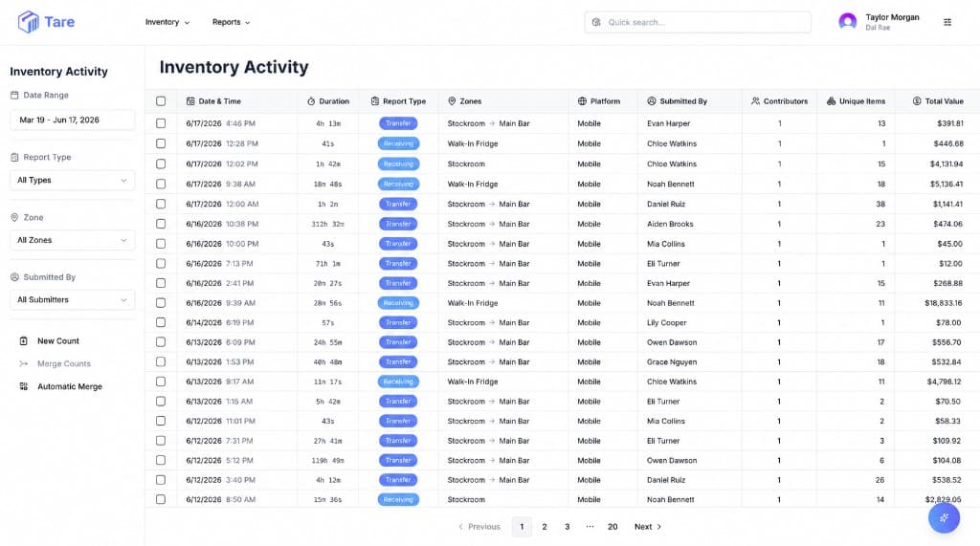Screen dimensions: 980x546
Task: Click the Transfer badge for Evan Harper 4:46 PM
Action: click(x=398, y=123)
